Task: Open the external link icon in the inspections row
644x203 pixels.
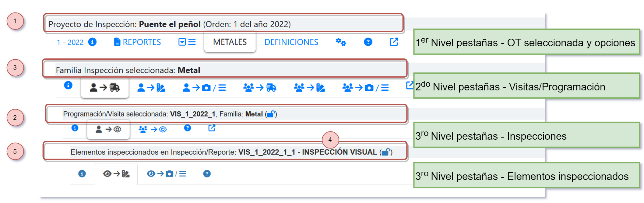Action: tap(212, 128)
